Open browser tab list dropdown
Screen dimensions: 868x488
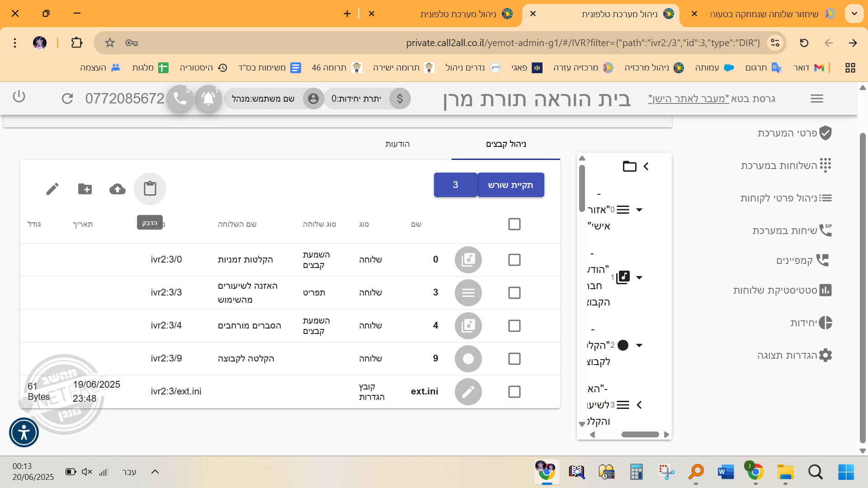coord(854,14)
